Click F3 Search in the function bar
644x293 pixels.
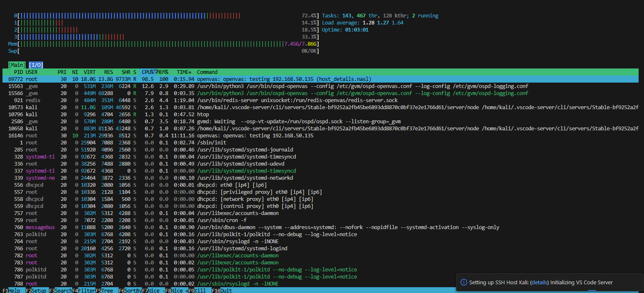coord(63,291)
